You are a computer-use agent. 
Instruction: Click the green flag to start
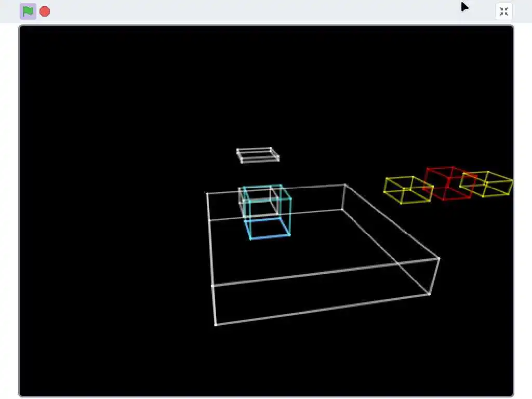(x=28, y=11)
